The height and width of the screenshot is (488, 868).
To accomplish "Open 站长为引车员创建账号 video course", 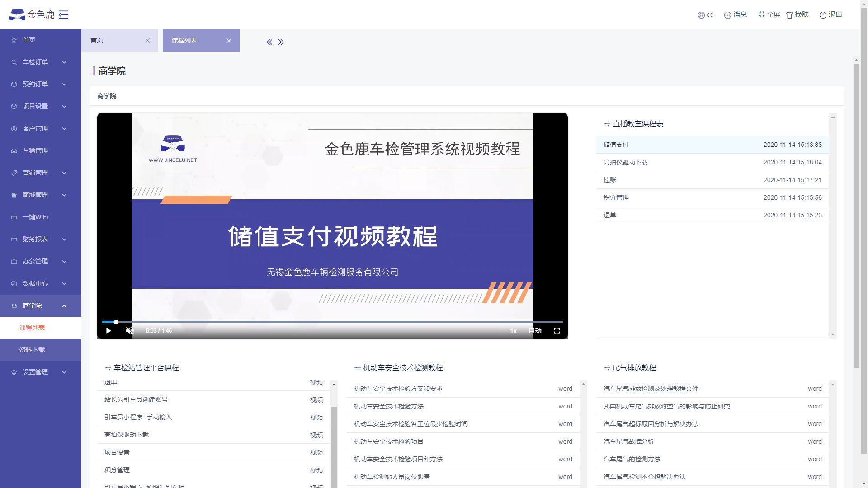I will click(213, 399).
